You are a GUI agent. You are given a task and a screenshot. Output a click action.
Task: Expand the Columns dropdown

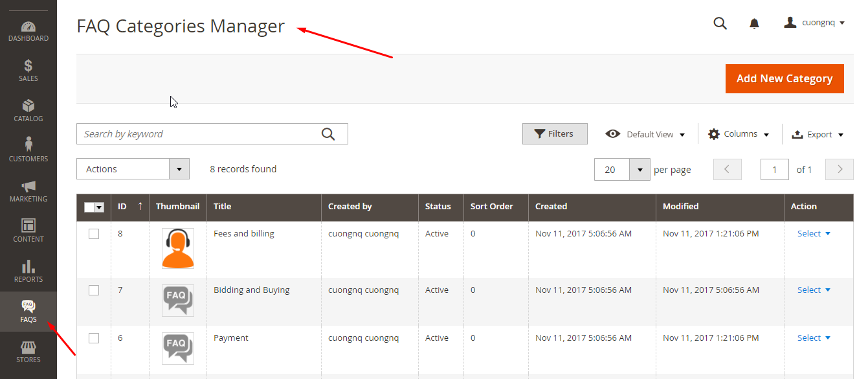pyautogui.click(x=739, y=134)
